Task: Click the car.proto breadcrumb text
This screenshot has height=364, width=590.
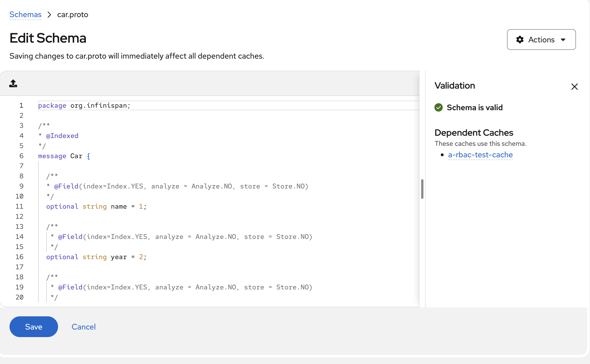Action: coord(73,15)
